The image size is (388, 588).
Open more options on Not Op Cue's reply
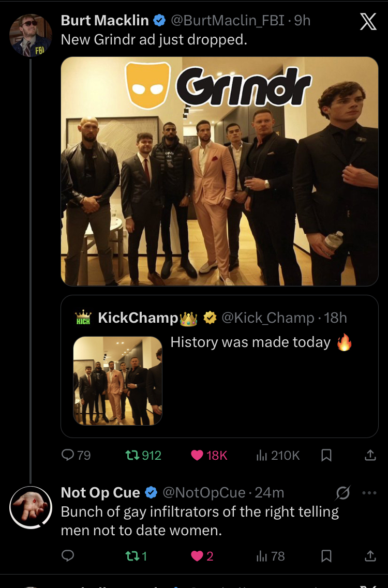(x=369, y=493)
